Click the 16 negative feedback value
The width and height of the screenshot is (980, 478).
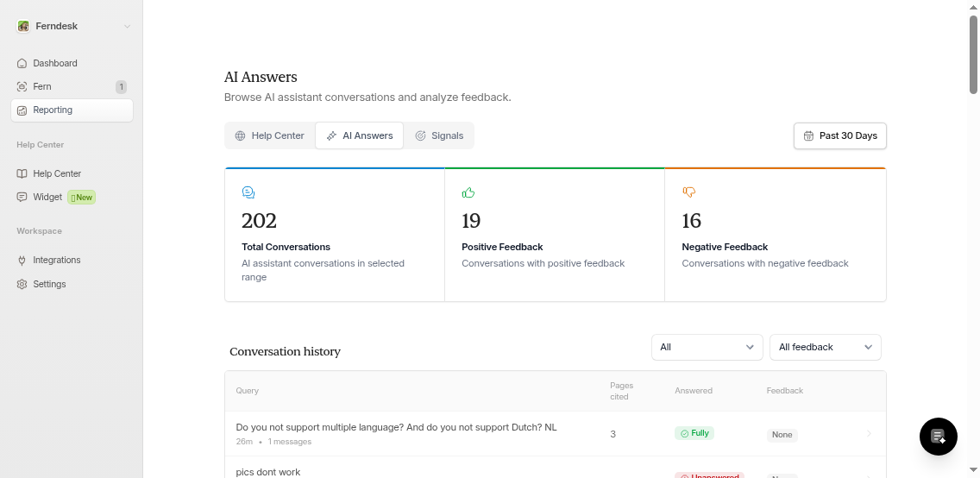tap(691, 221)
